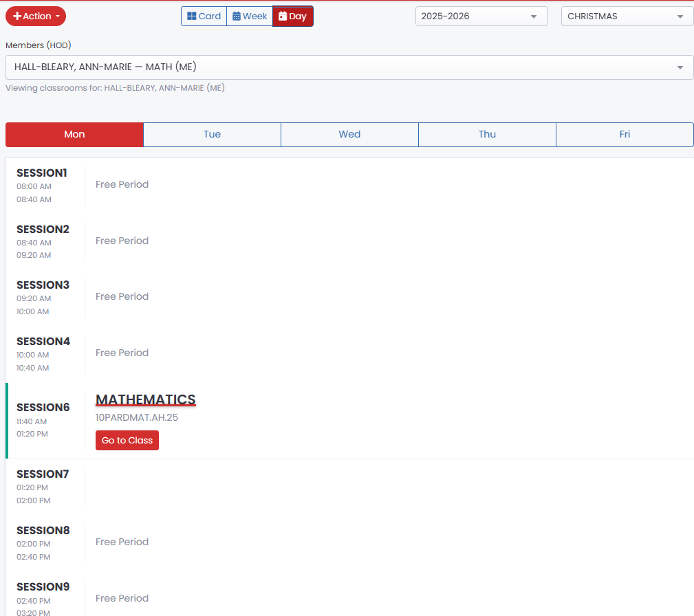
Task: Select the Tue day tab
Action: pyautogui.click(x=212, y=135)
